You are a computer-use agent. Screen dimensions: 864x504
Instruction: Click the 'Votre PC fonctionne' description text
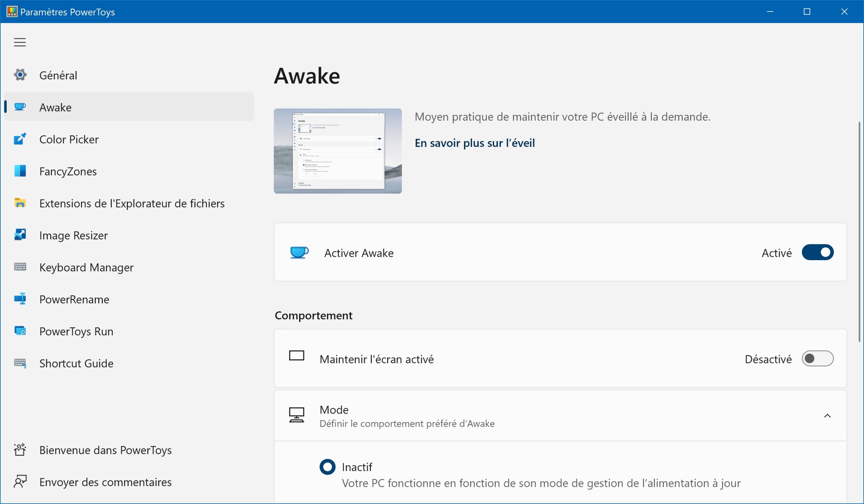pyautogui.click(x=541, y=483)
